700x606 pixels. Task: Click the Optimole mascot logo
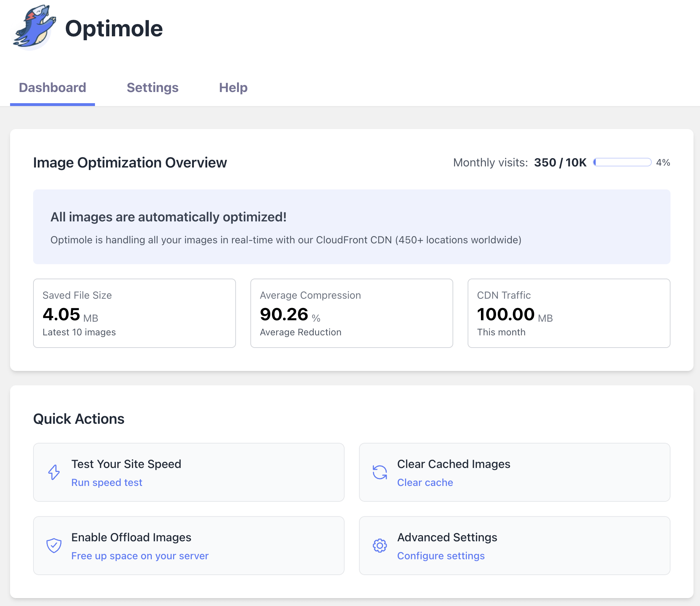coord(34,27)
